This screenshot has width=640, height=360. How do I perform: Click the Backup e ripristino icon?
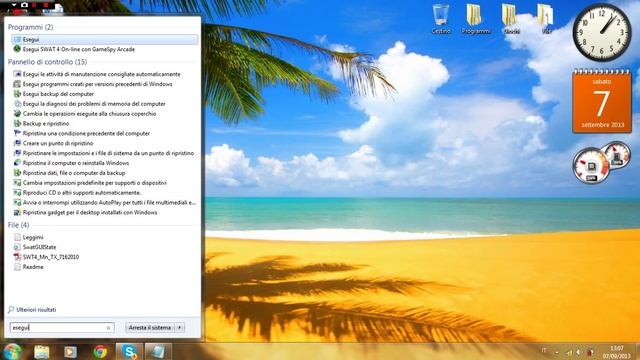click(17, 124)
